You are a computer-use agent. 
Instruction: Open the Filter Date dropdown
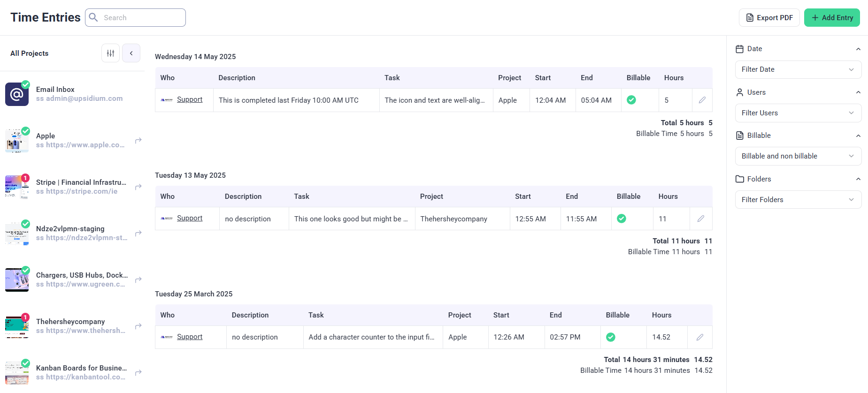(798, 69)
